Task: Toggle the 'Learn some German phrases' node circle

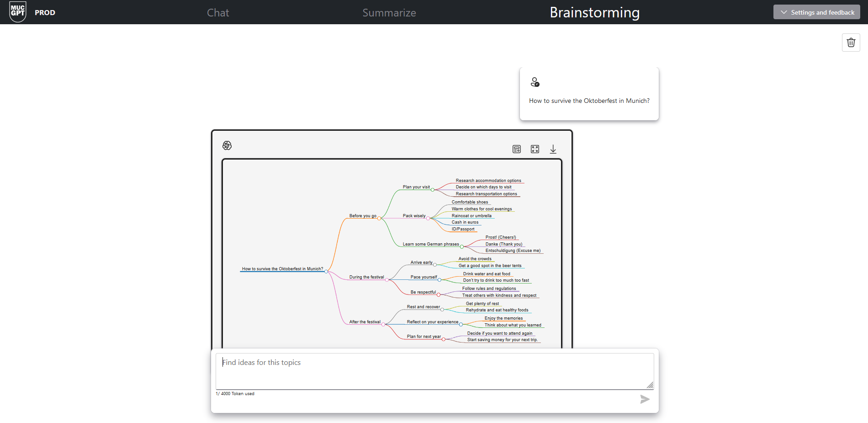Action: (x=462, y=247)
